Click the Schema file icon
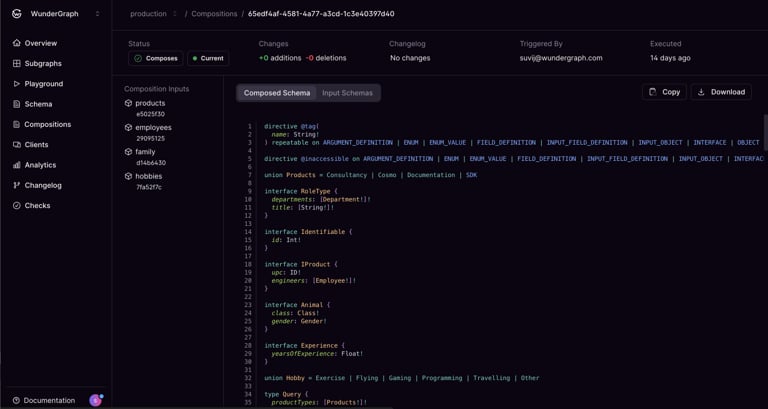768x409 pixels. 17,104
